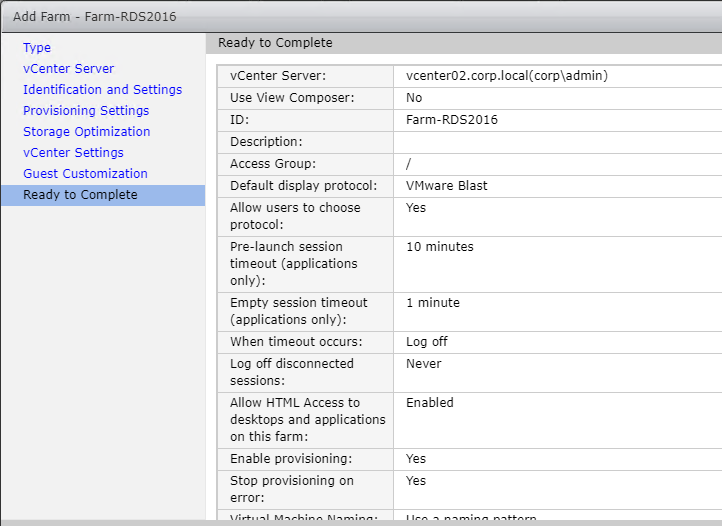Click the Never value for disconnected sessions
722x526 pixels.
tap(424, 363)
